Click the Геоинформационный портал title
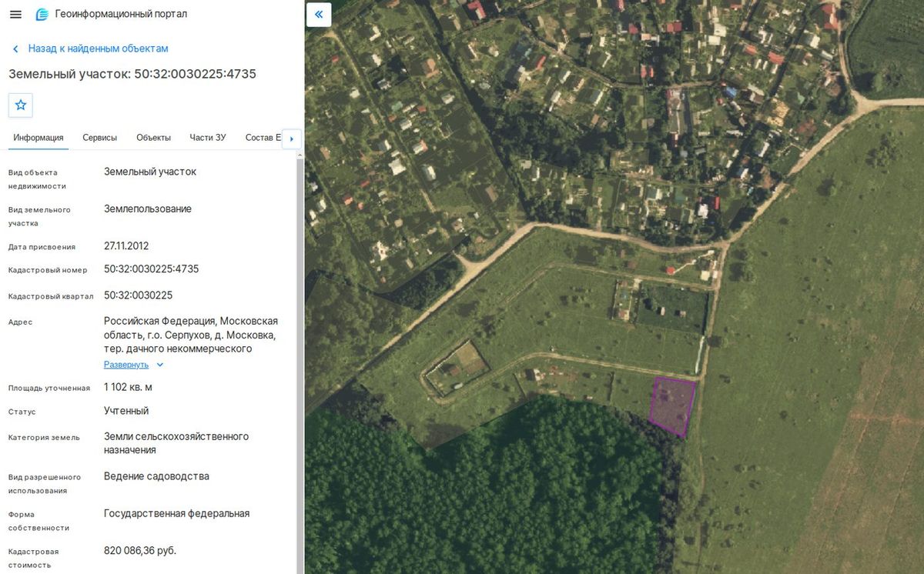924x574 pixels. (x=121, y=14)
